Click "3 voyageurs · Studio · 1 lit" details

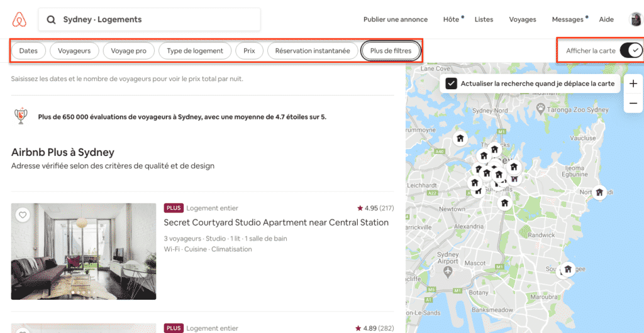pos(226,238)
